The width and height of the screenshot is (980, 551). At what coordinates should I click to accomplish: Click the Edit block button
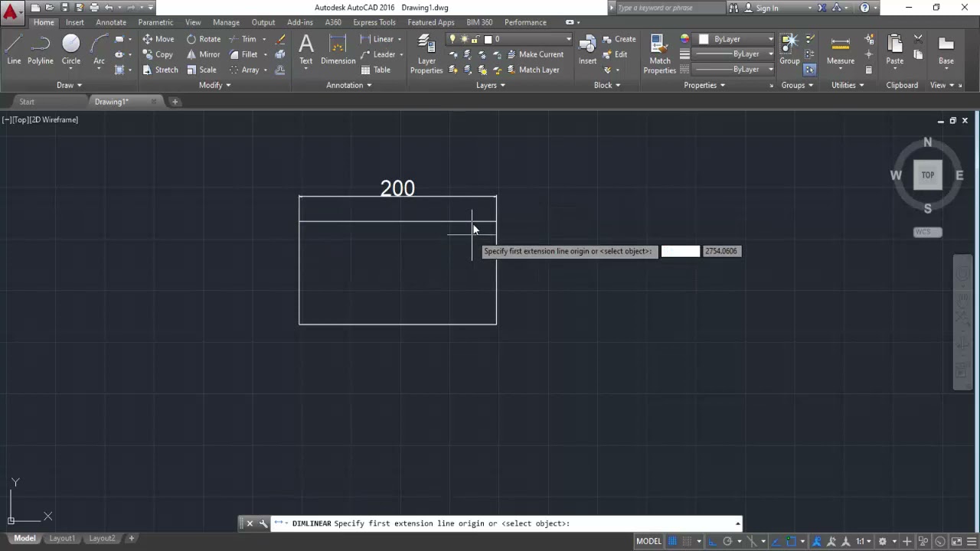[x=614, y=54]
